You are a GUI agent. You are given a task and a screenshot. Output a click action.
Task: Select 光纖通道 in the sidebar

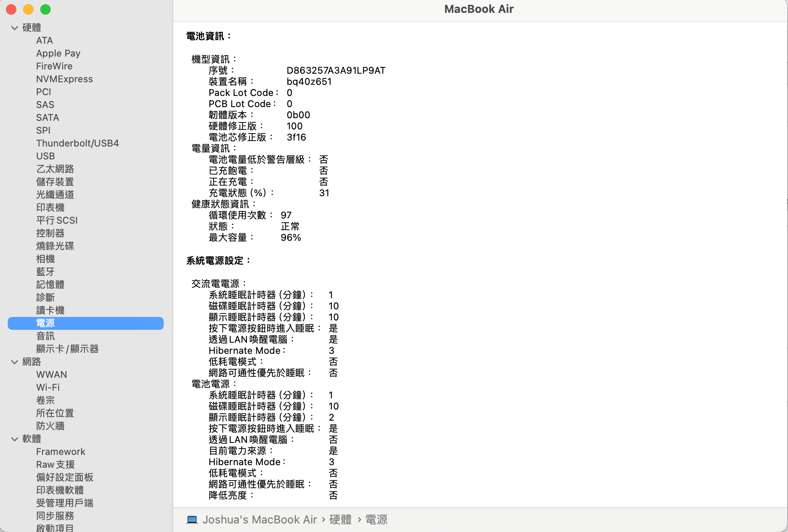(x=55, y=195)
